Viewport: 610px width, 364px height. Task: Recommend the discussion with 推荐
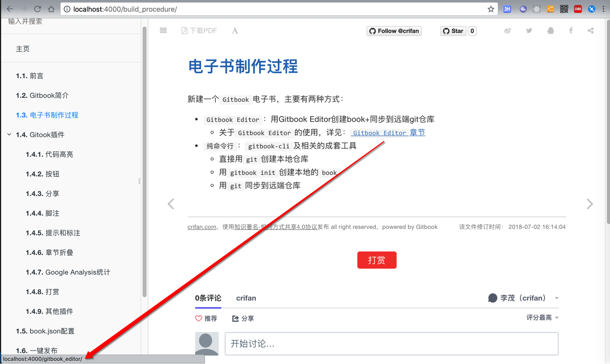click(x=206, y=318)
